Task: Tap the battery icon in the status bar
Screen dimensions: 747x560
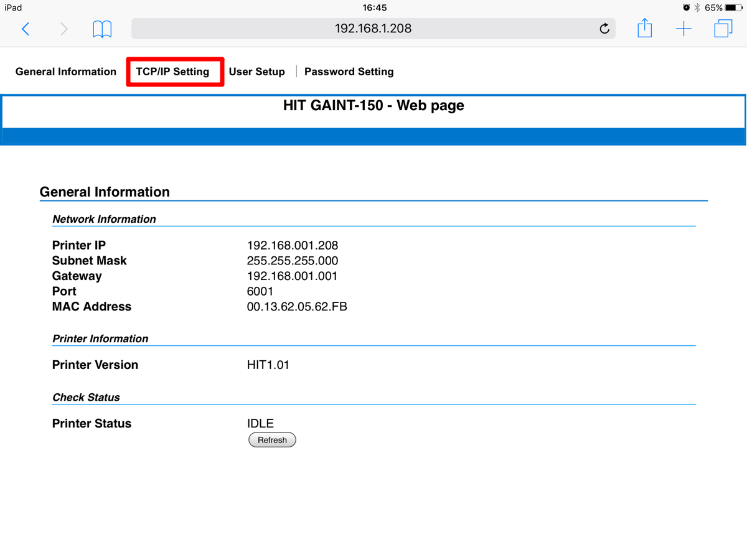Action: pyautogui.click(x=733, y=8)
